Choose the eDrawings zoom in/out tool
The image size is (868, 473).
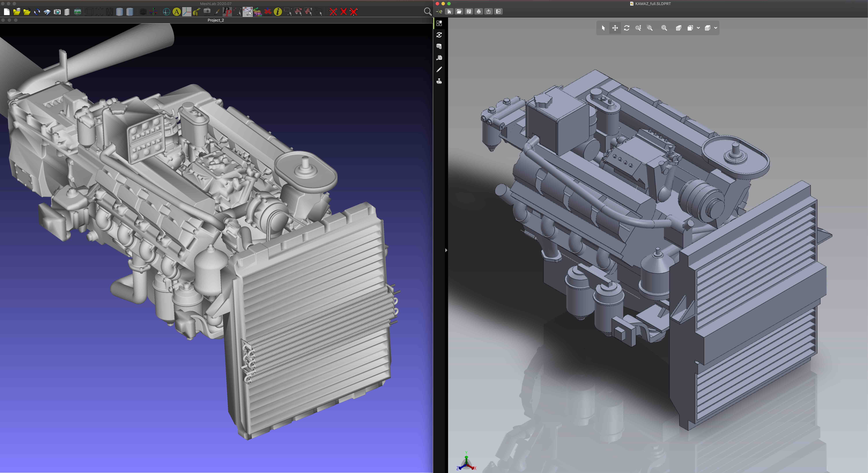coord(638,28)
